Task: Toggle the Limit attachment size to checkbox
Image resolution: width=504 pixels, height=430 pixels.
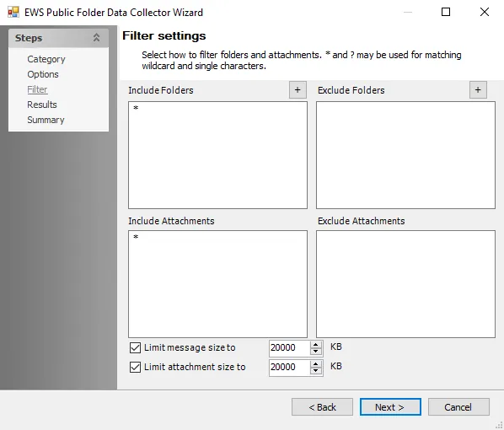Action: click(x=135, y=367)
